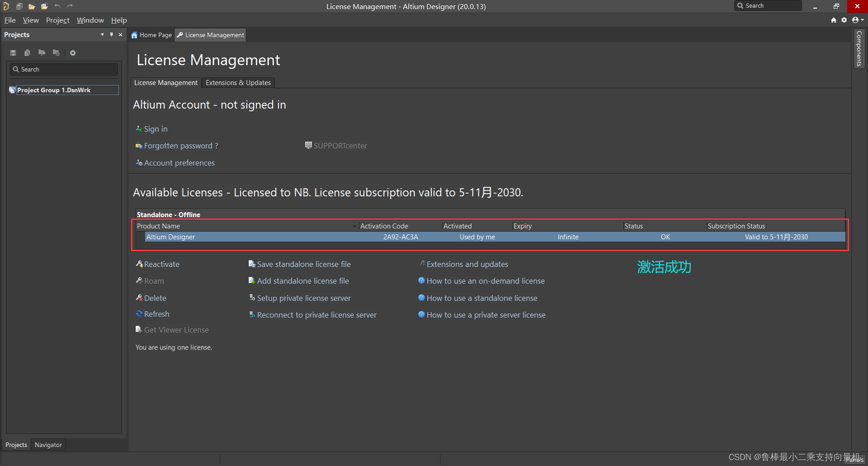Click the Save icon in Projects panel toolbar
The width and height of the screenshot is (868, 466).
(13, 53)
